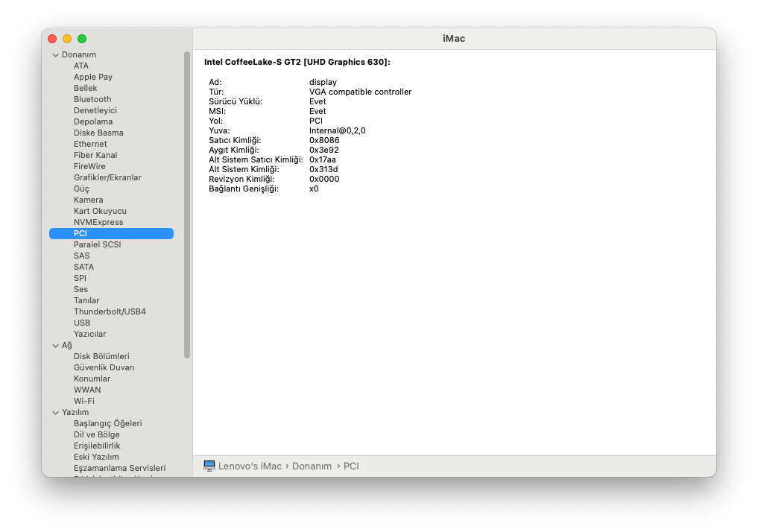Click the Aygıt Kimliği value 0x3e92
The image size is (758, 532).
coord(324,150)
